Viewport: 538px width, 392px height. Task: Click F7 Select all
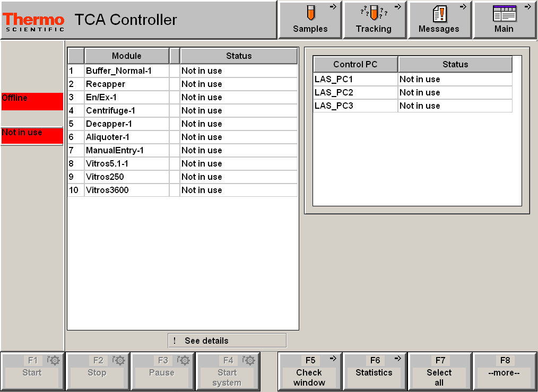439,371
